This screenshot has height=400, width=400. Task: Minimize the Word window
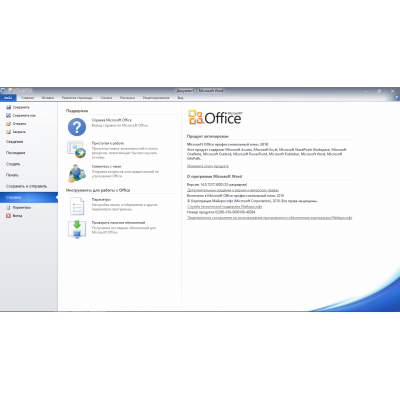(x=366, y=91)
